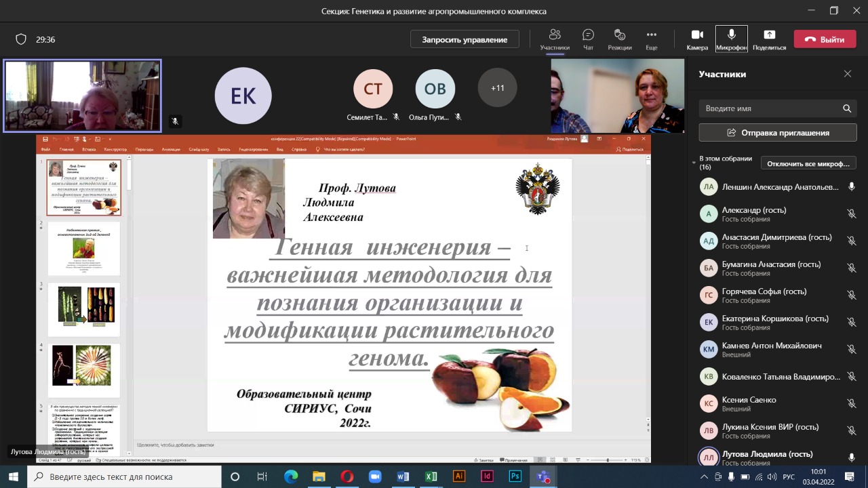
Task: Click Отключить все микрофоны button
Action: [808, 163]
